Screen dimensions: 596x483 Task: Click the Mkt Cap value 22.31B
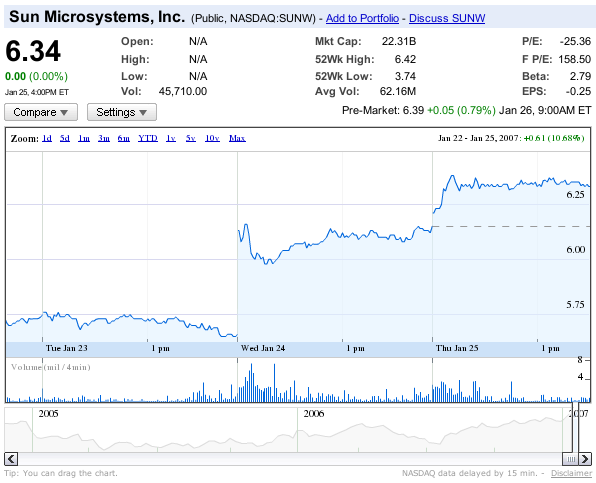click(399, 41)
